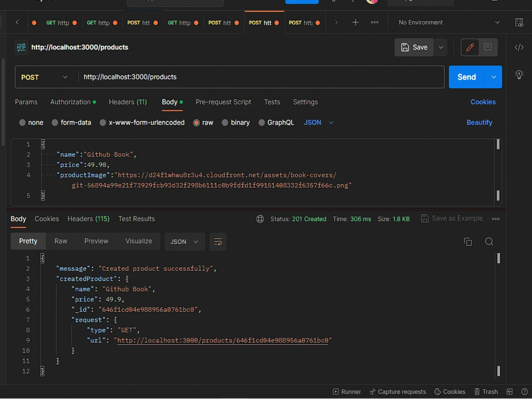Screen dimensions: 532x399
Task: Open the related info lightbulb icon
Action: coord(519,74)
